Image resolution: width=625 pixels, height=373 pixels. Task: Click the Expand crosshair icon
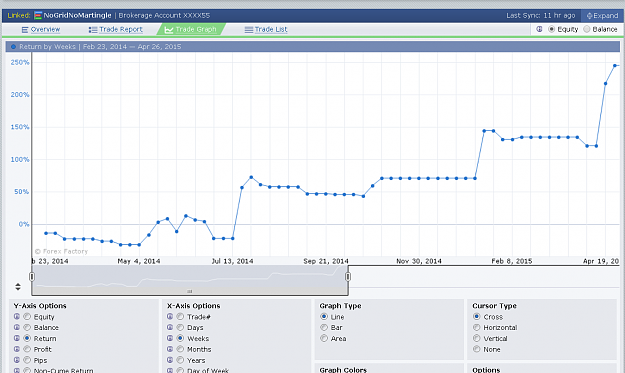[590, 16]
